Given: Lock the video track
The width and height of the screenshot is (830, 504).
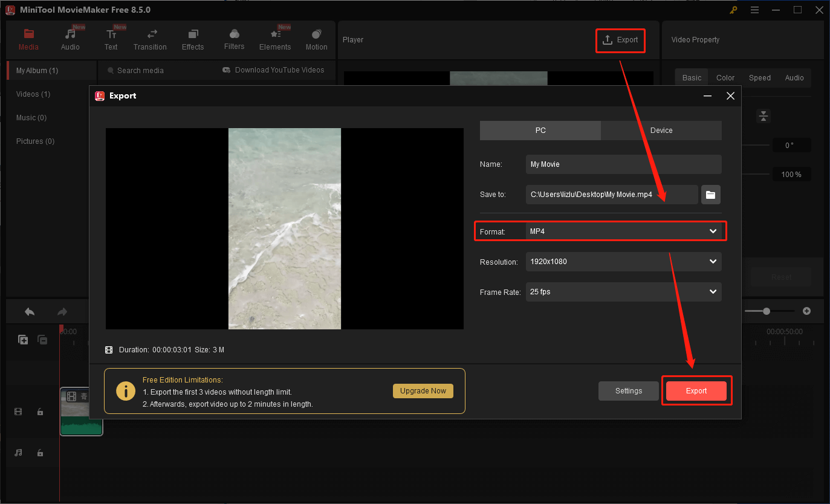Looking at the screenshot, I should pos(40,412).
